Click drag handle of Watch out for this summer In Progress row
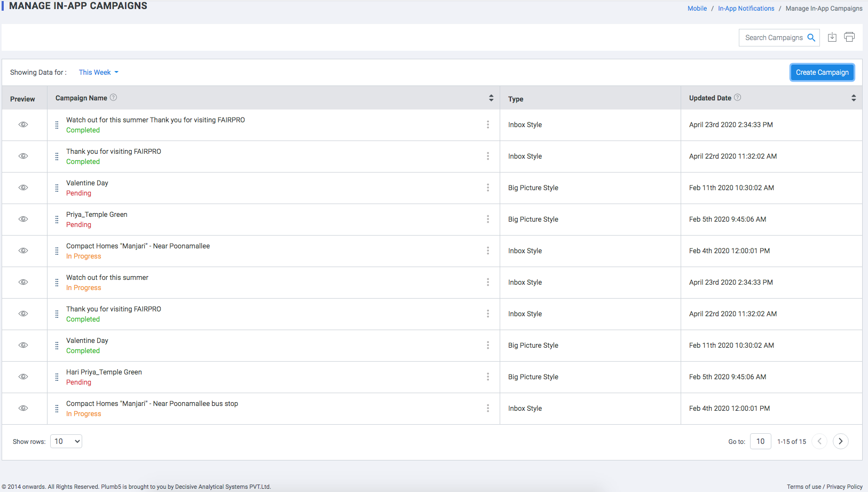Screen dimensions: 868x492 click(57, 283)
